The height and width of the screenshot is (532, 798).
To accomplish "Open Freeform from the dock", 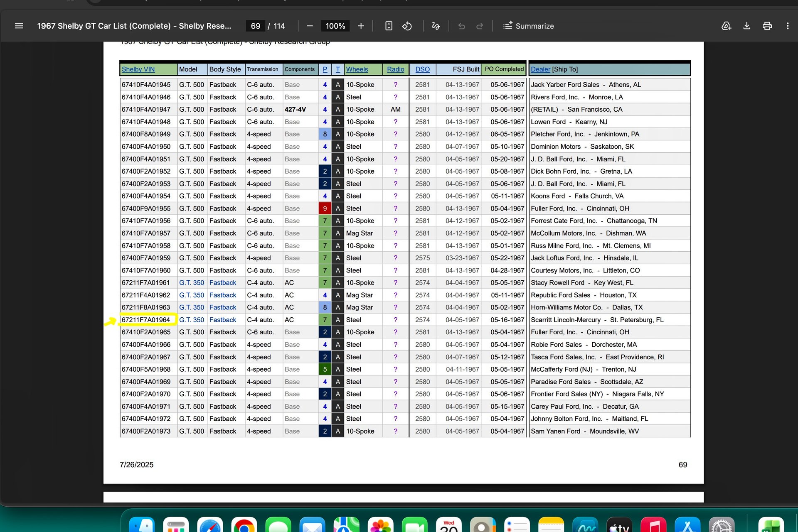I will tap(585, 525).
